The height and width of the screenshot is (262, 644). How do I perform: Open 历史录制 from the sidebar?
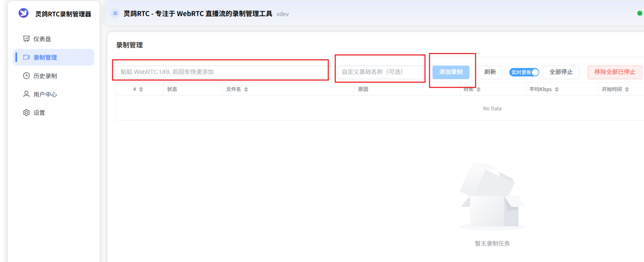click(45, 76)
